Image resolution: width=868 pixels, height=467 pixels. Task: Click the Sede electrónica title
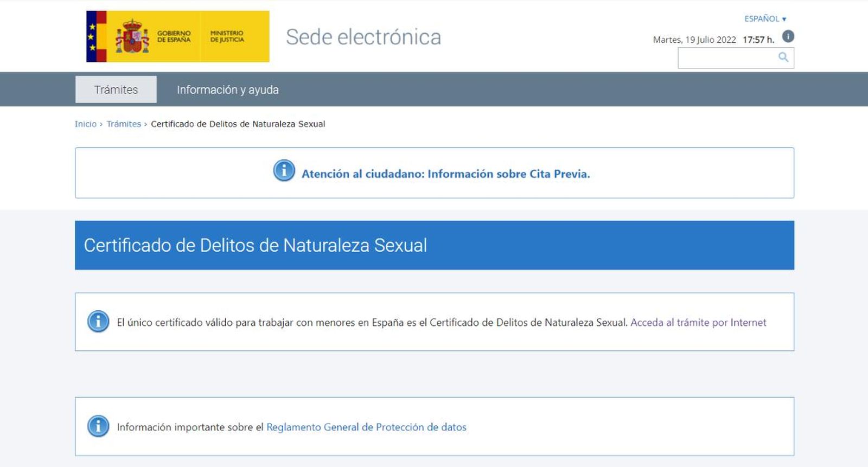(363, 37)
